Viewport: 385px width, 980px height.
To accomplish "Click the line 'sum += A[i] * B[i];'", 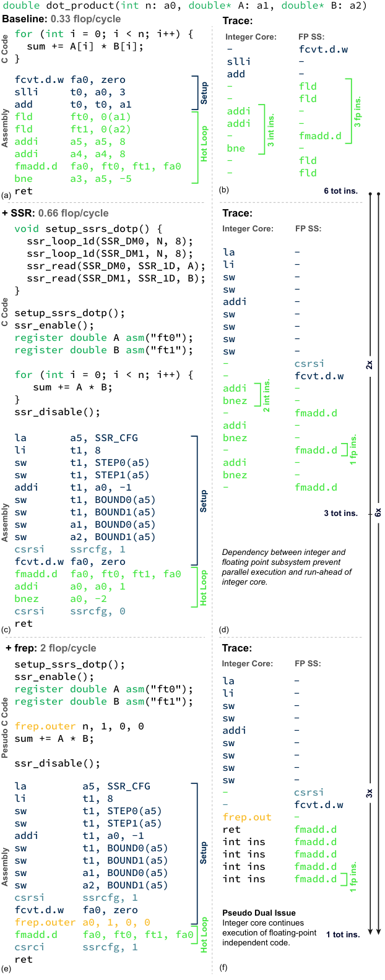I will [x=85, y=46].
